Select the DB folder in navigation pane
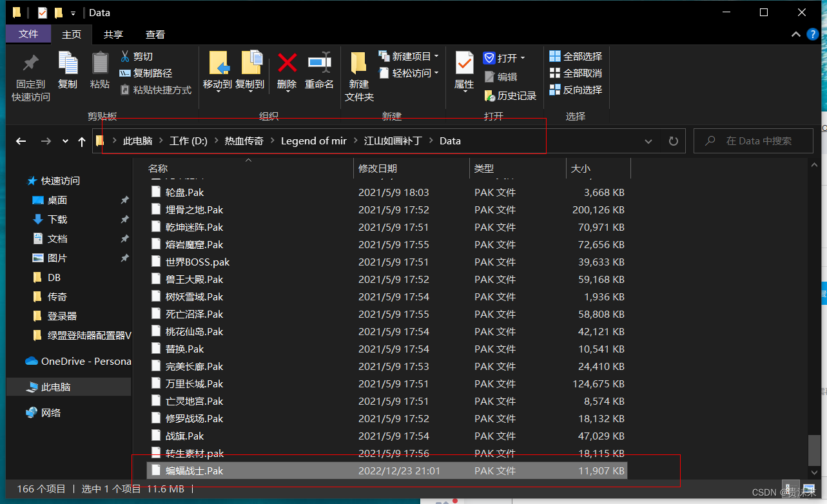 (x=54, y=278)
